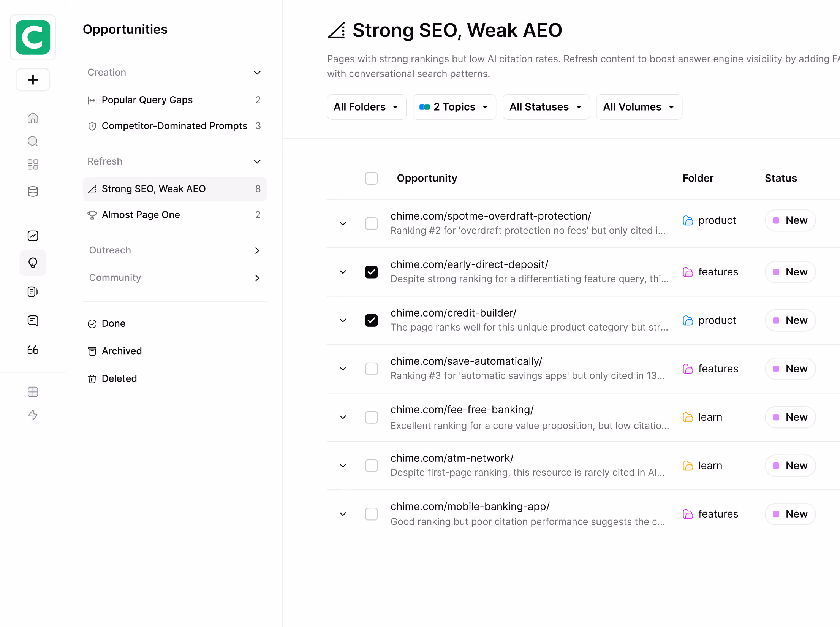Open the All Statuses filter dropdown
Image resolution: width=840 pixels, height=627 pixels.
tap(546, 107)
